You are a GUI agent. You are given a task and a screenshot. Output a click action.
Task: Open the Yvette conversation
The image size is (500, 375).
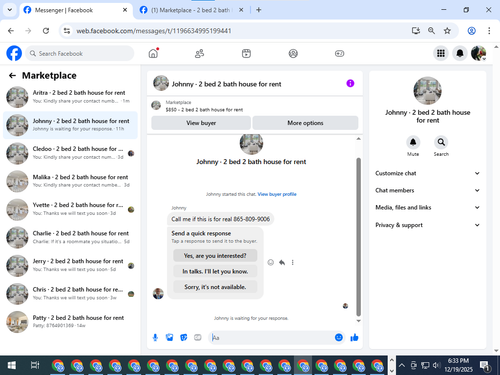(70, 209)
